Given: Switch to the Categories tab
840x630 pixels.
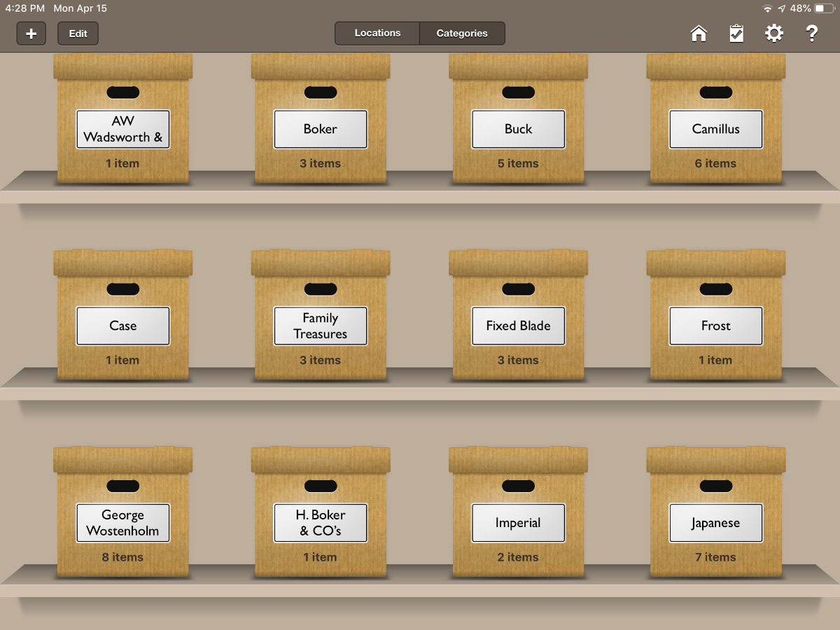Looking at the screenshot, I should 462,33.
